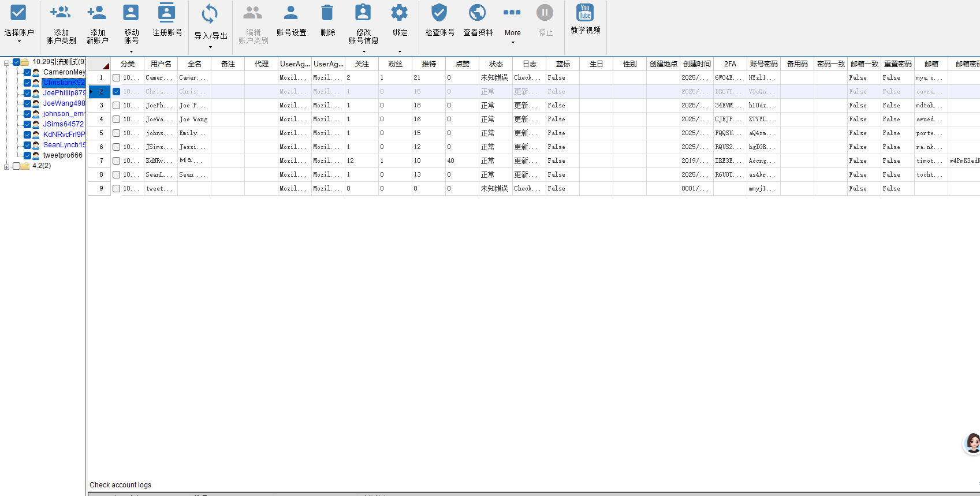Select row header number 5
The width and height of the screenshot is (980, 496).
click(101, 133)
